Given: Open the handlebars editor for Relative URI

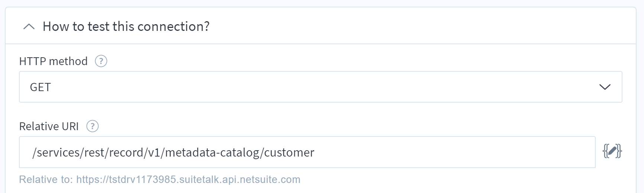Looking at the screenshot, I should [x=612, y=151].
